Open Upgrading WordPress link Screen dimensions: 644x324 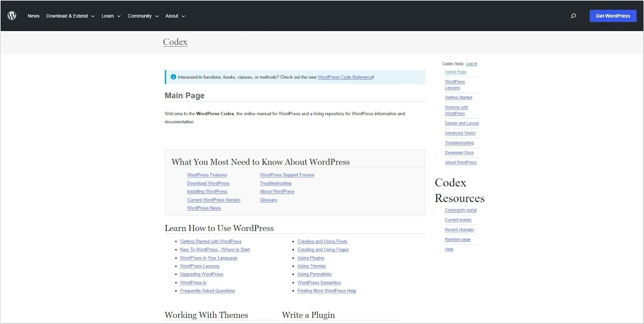(202, 274)
